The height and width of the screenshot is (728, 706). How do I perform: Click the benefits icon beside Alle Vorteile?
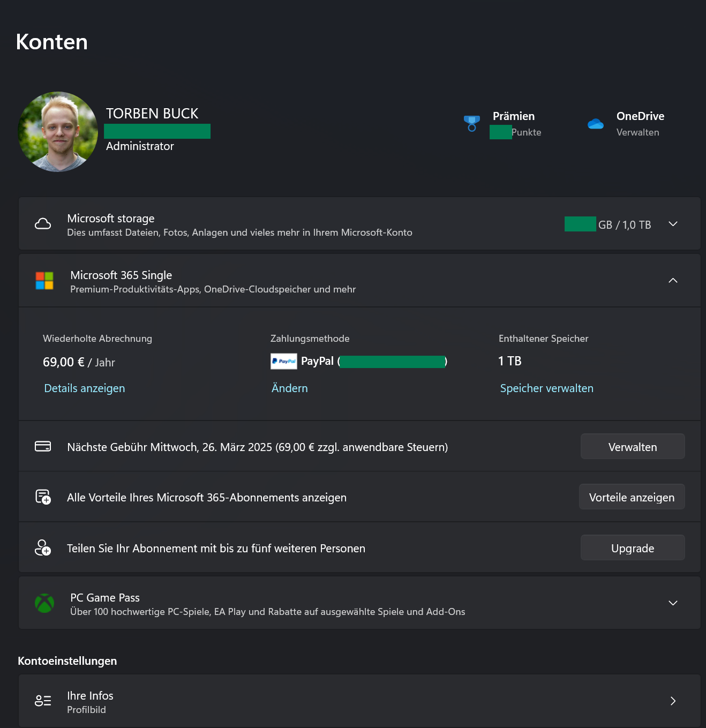(x=43, y=497)
